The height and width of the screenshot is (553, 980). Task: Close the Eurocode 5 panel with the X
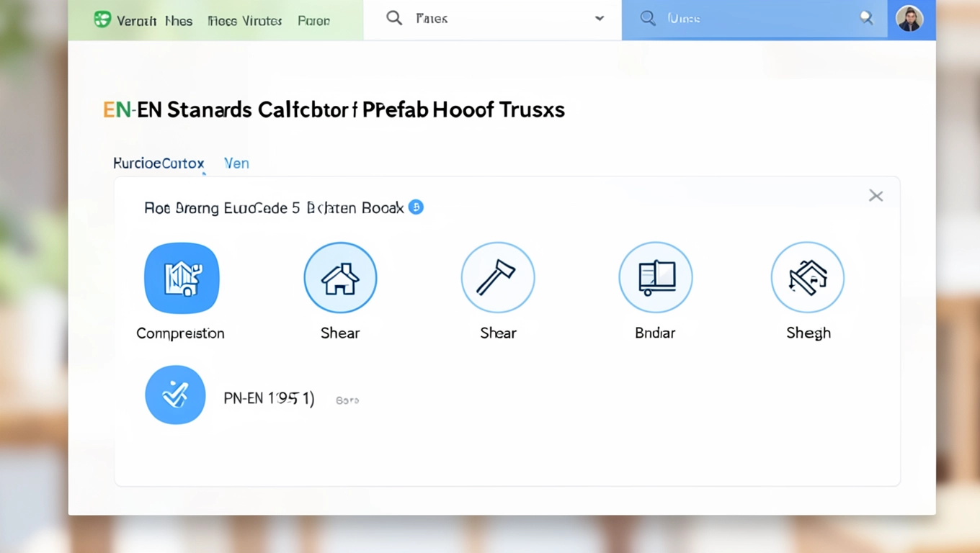(876, 196)
